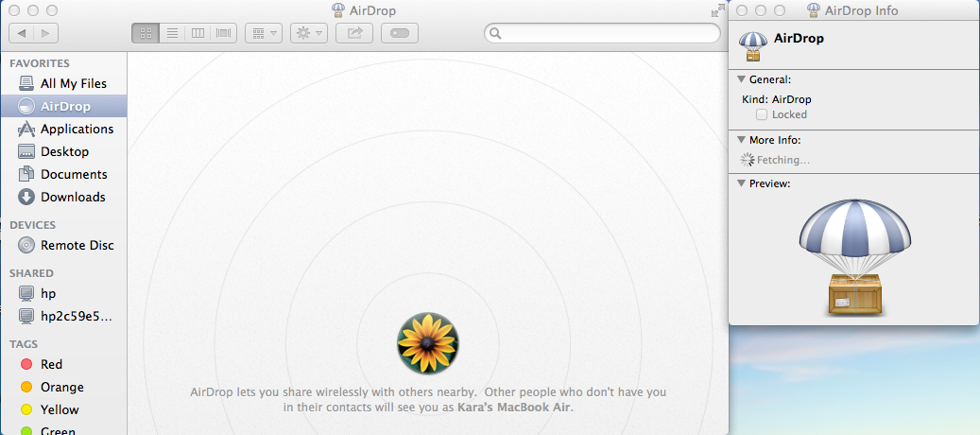Viewport: 980px width, 435px height.
Task: Open the Action gear menu
Action: coord(309,33)
